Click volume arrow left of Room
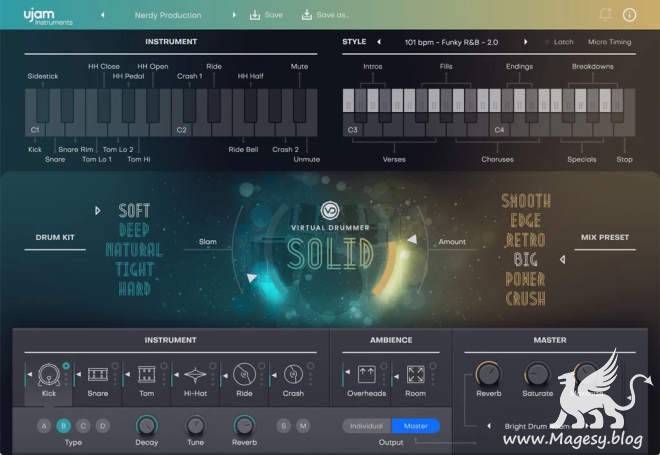Viewport: 660px width, 455px height. (x=397, y=377)
